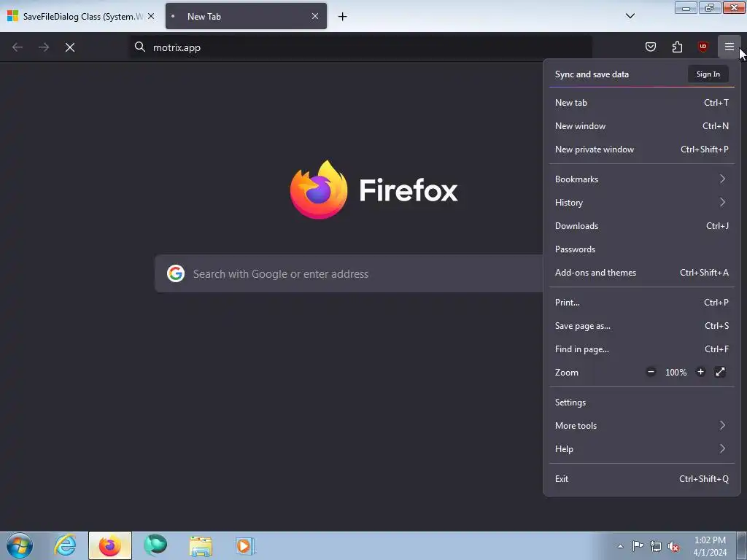
Task: Choose Find in page...
Action: pyautogui.click(x=642, y=349)
